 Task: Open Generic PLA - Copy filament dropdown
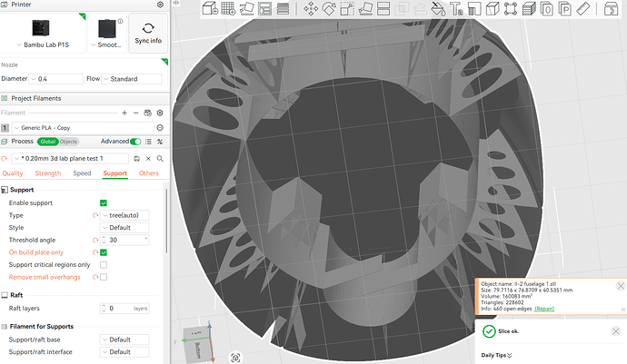pyautogui.click(x=83, y=128)
